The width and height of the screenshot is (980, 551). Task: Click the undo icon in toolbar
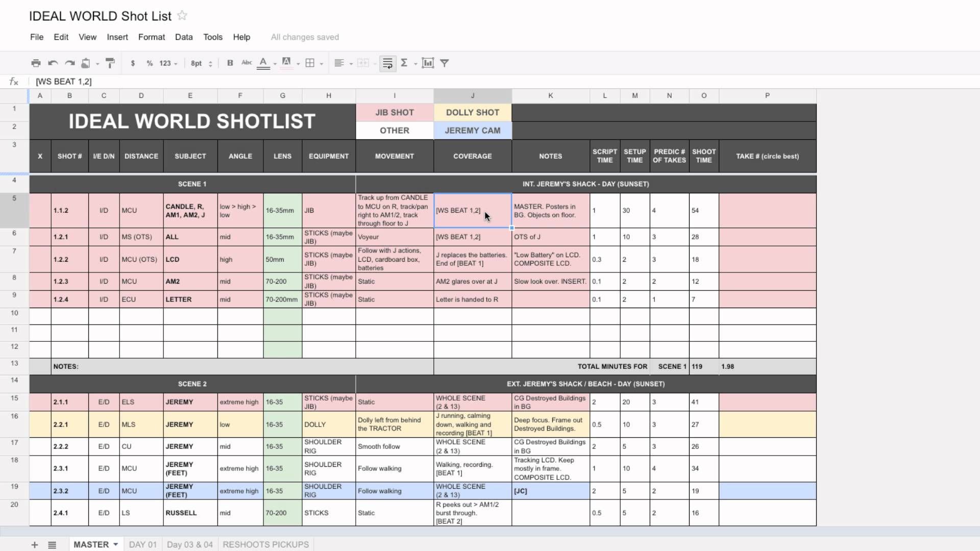pos(53,63)
